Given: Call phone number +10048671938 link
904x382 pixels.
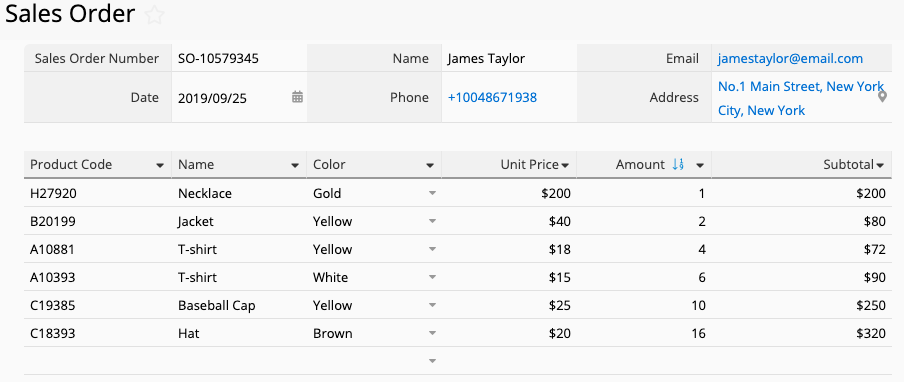Looking at the screenshot, I should [492, 98].
